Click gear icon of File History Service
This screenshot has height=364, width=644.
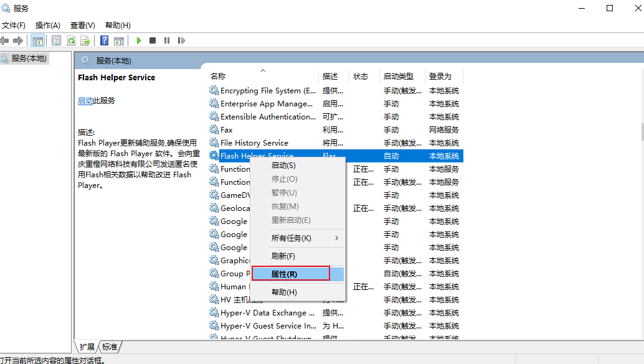coord(214,143)
